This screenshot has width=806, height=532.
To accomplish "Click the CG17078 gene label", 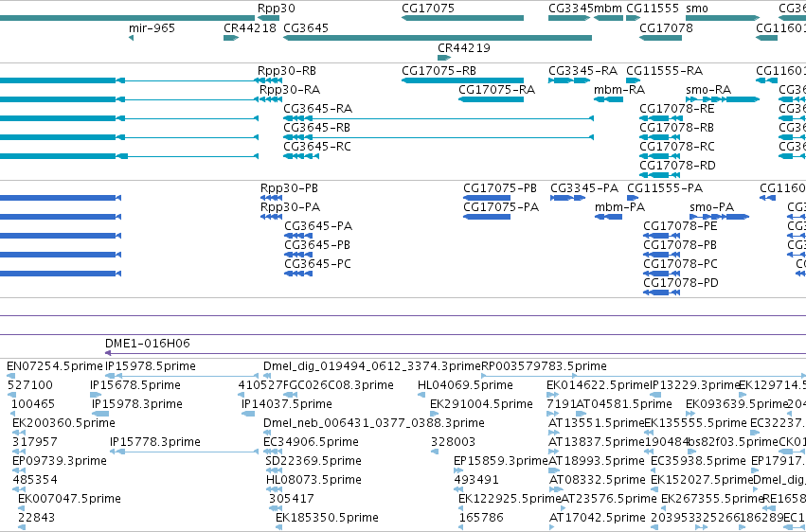I will click(666, 28).
